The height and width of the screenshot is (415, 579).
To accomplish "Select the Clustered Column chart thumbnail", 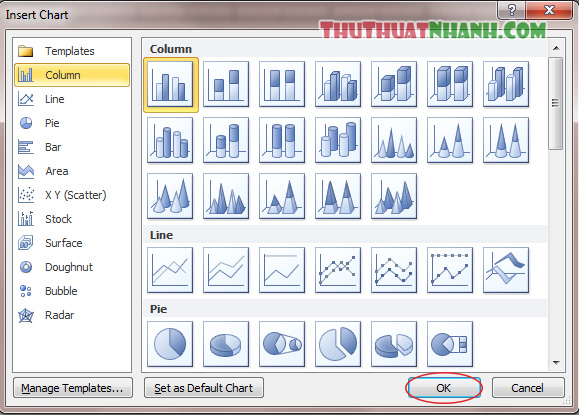I will (170, 85).
